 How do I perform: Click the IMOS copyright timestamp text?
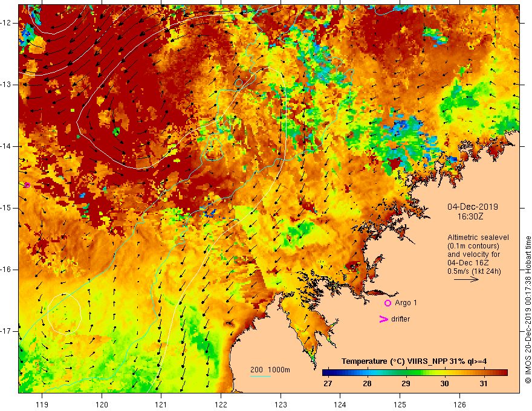click(x=528, y=310)
